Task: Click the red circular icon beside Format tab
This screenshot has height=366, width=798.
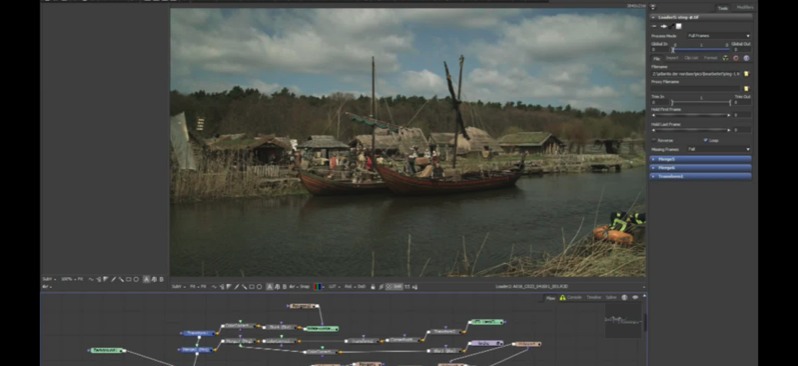Action: pos(736,58)
